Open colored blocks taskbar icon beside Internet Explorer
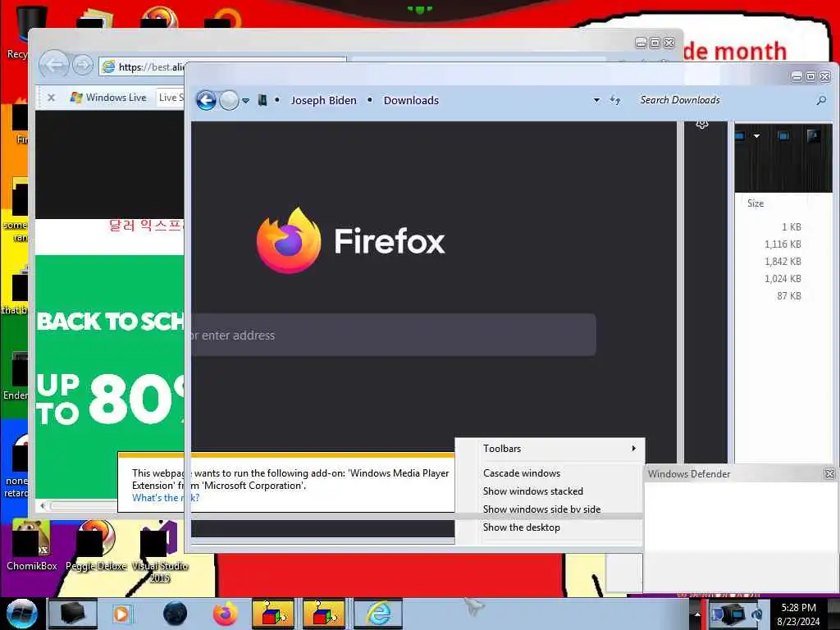The image size is (840, 630). [323, 614]
